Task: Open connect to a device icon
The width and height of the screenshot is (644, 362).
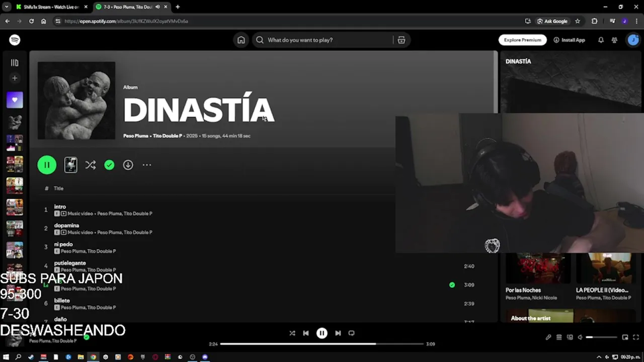Action: pyautogui.click(x=570, y=337)
